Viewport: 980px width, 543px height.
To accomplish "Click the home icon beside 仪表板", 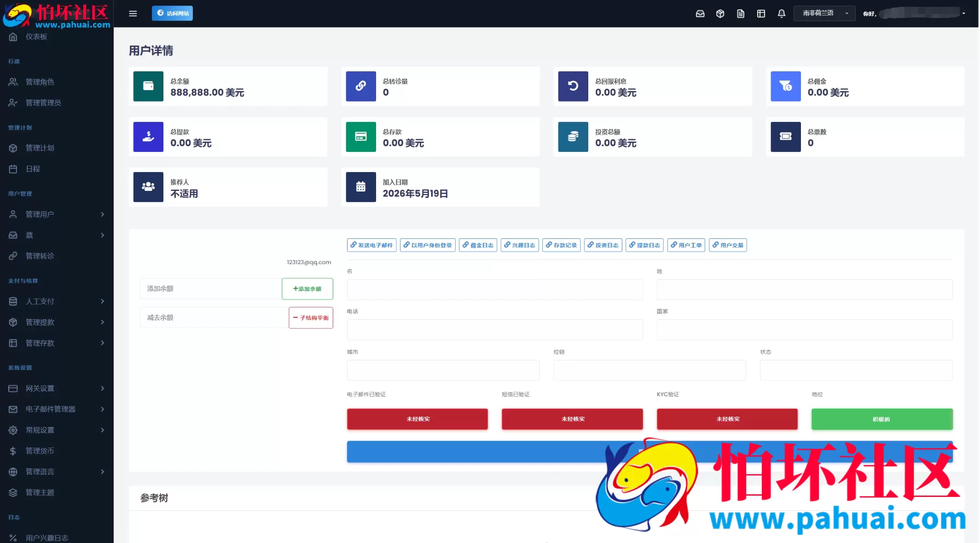I will click(x=13, y=37).
